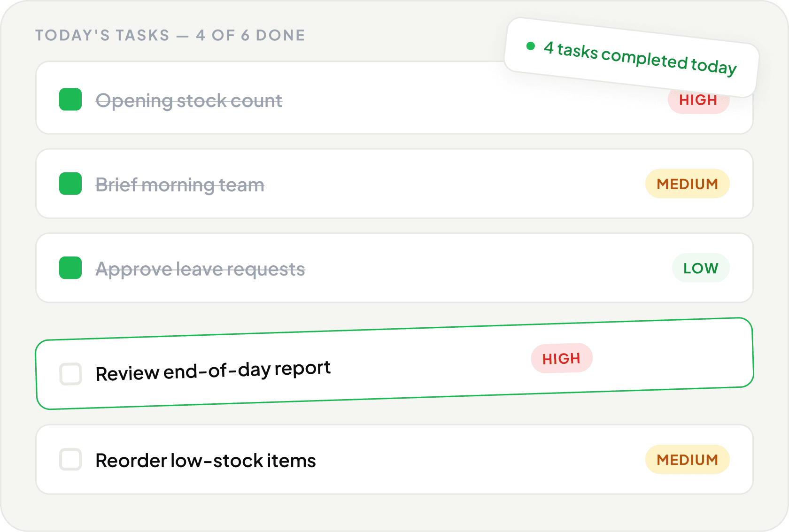Uncheck the Brief morning team checkbox
This screenshot has height=532, width=789.
coord(70,184)
